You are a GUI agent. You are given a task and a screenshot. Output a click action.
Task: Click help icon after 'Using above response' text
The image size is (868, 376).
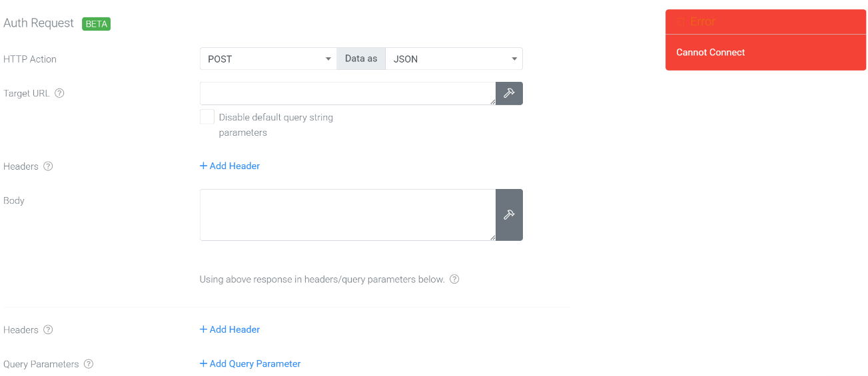454,280
